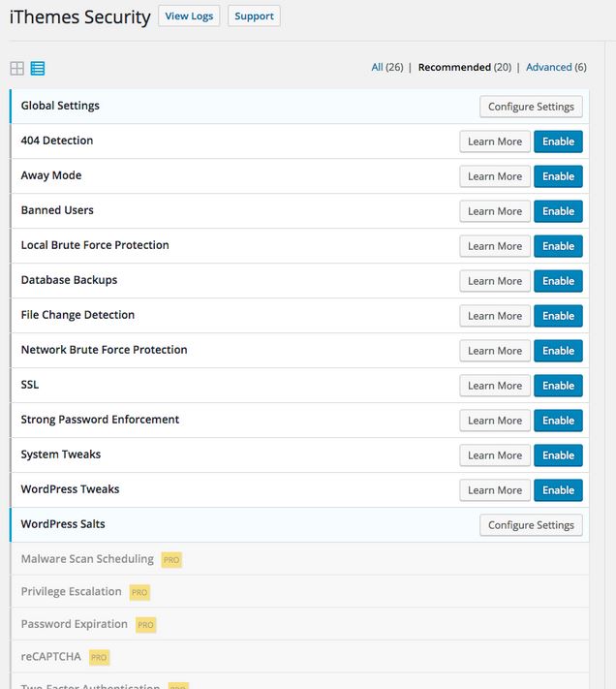Screen dimensions: 616x689
Task: Learn More about Away Mode
Action: pos(495,176)
